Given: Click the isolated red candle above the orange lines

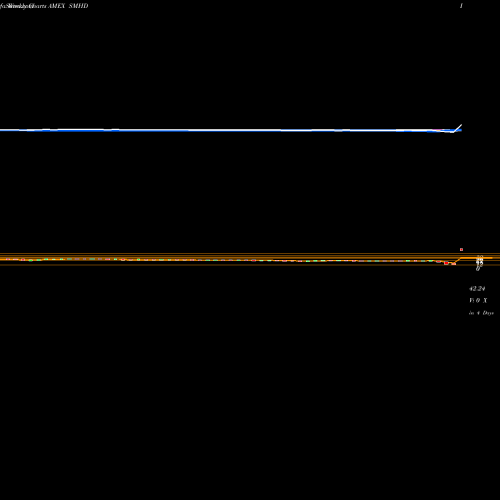Looking at the screenshot, I should [x=461, y=249].
